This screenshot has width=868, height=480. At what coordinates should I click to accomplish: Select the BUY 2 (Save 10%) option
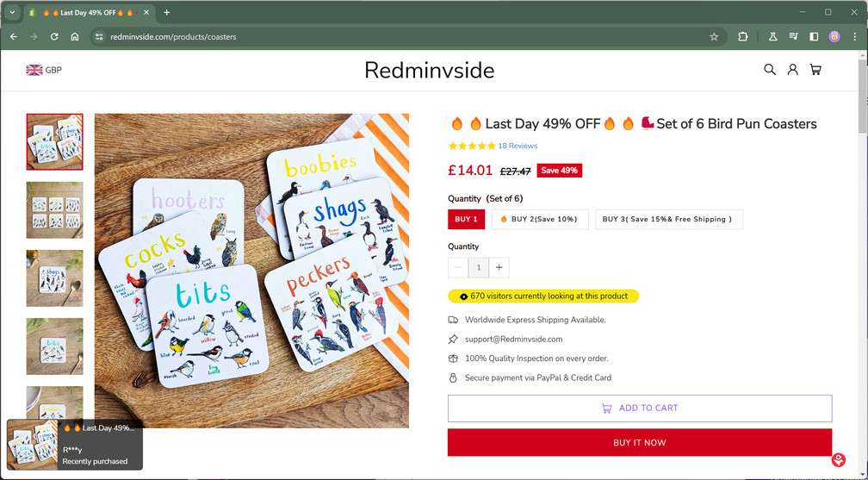point(540,220)
